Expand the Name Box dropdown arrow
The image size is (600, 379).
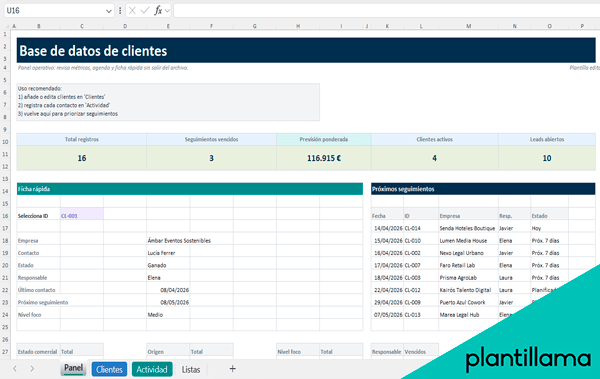click(109, 11)
